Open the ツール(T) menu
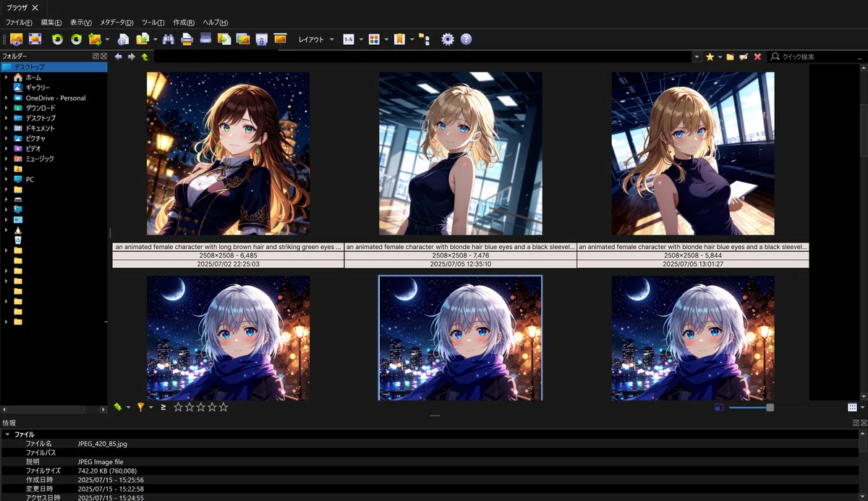 tap(153, 22)
